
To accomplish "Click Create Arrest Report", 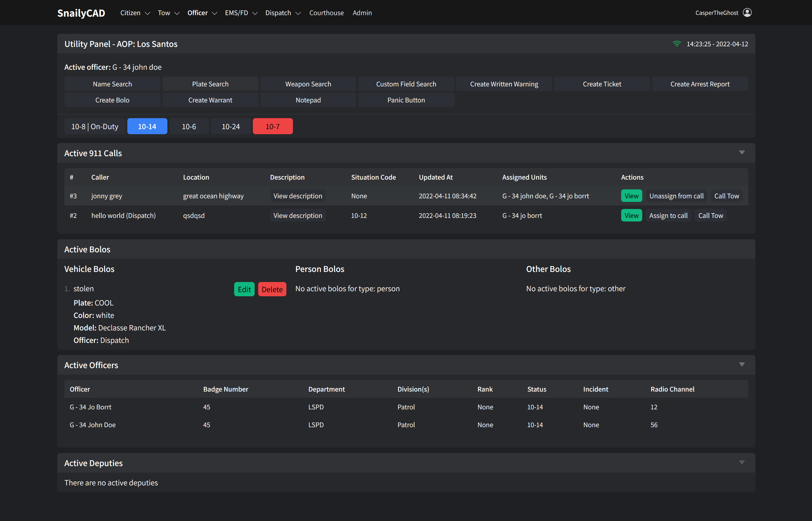I will pos(700,84).
